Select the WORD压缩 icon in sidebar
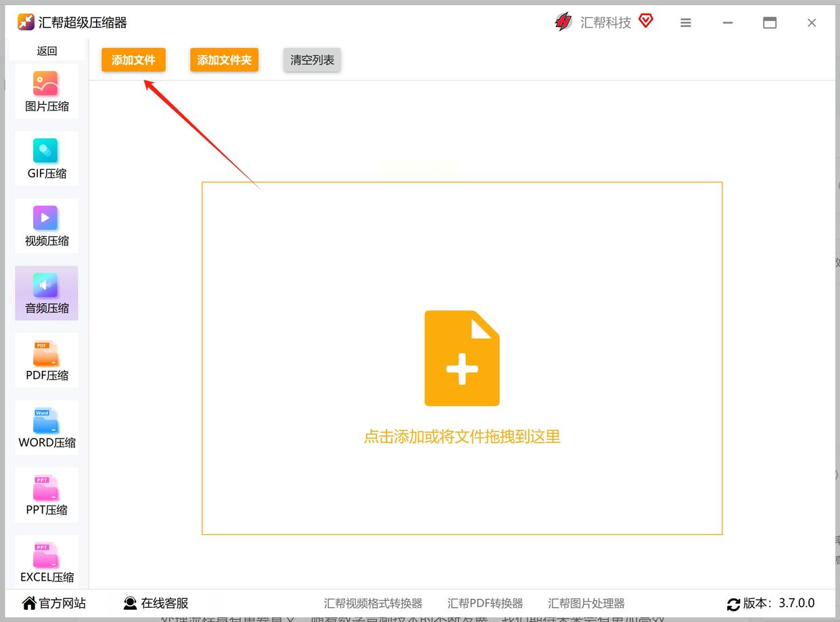840x622 pixels. point(46,420)
